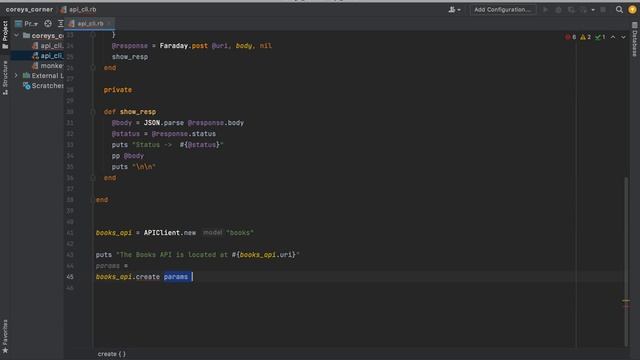Click 'books_api.uri' inside the puts string
Viewport: 640px width, 360px height.
pos(266,255)
